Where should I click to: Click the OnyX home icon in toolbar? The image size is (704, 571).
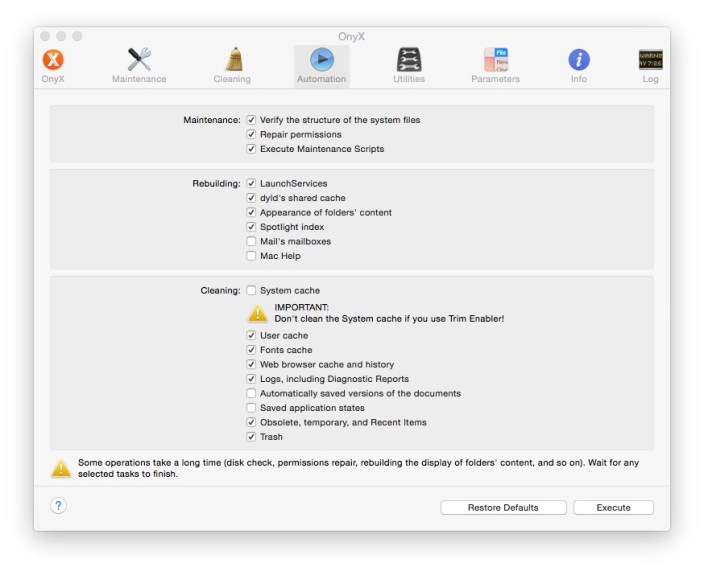click(x=53, y=60)
